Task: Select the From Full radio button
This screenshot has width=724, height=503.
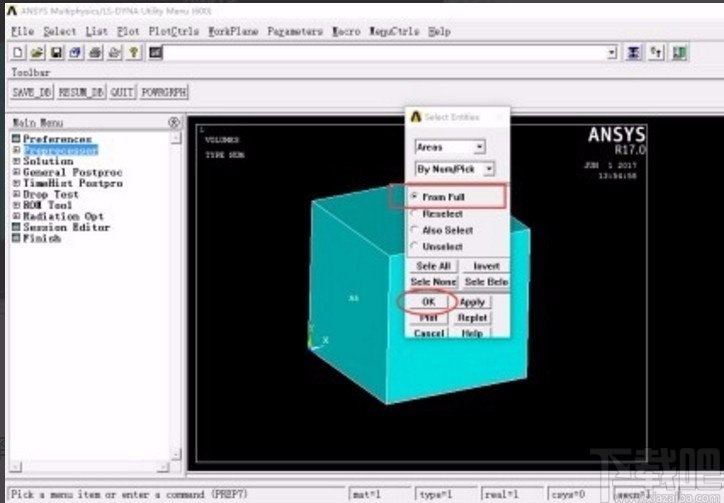Action: point(414,196)
